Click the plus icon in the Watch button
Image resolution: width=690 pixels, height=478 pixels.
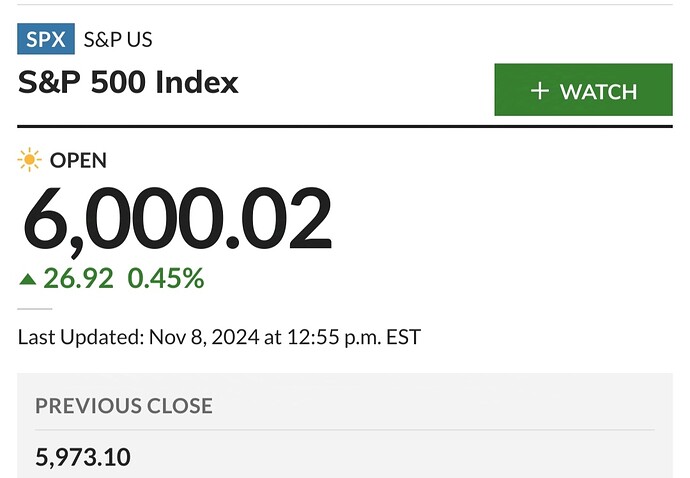(540, 91)
